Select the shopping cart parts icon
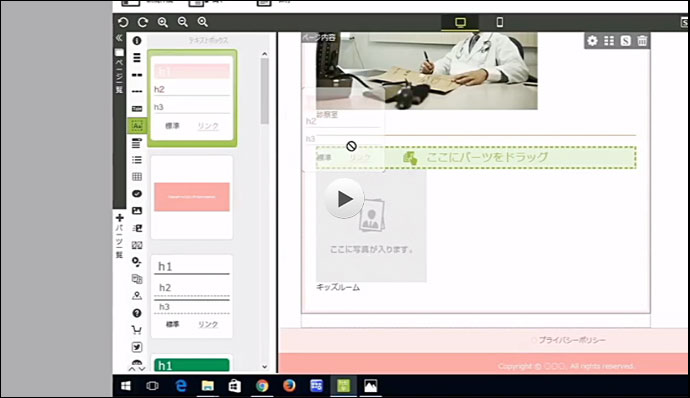Screen dimensions: 690x398 click(137, 330)
